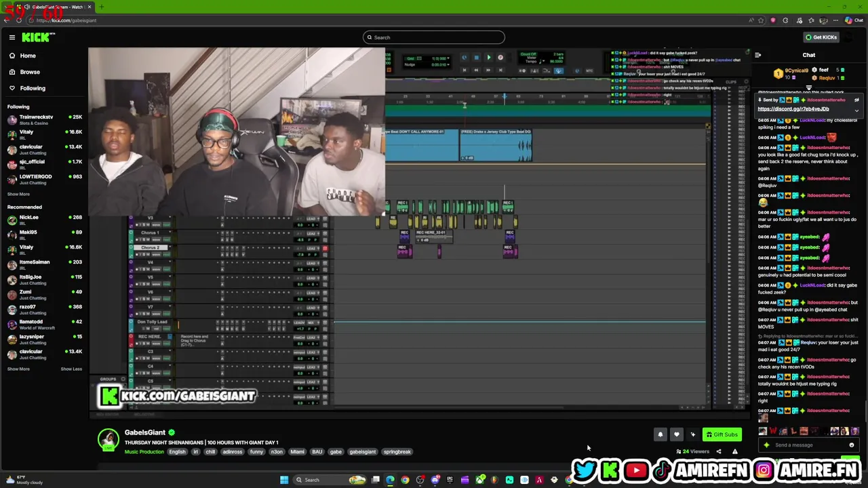
Task: Open the Home icon in the sidebar
Action: pyautogui.click(x=12, y=56)
